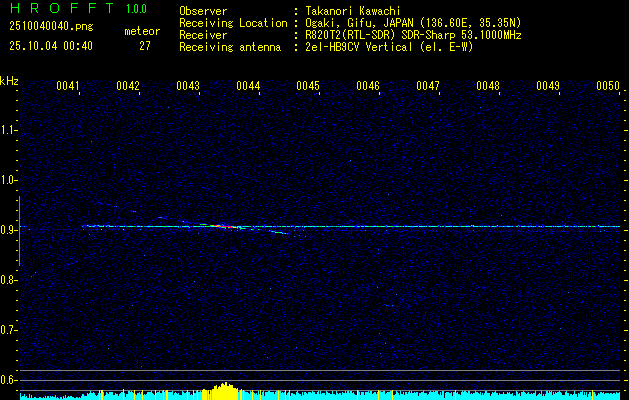Click the red meteor echo peak on spectrogram
Viewport: 629px width, 400px height.
[225, 227]
